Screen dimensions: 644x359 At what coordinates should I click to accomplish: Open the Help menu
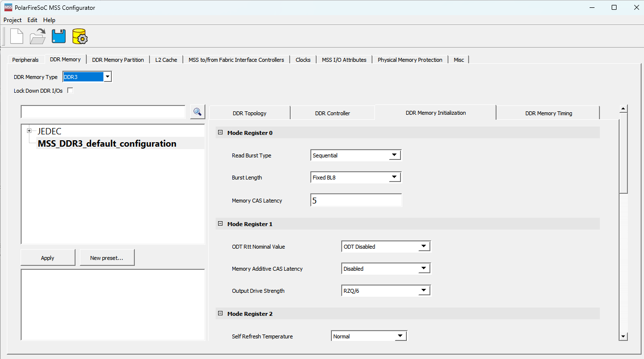[x=49, y=20]
